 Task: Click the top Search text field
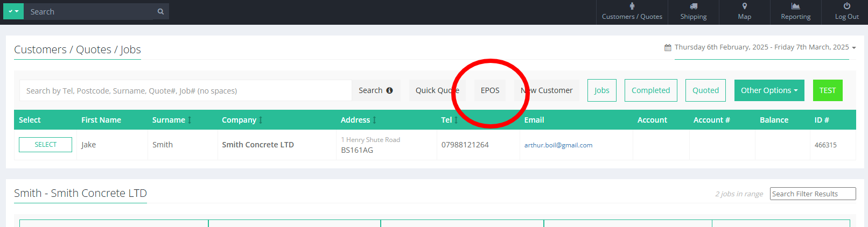(x=89, y=11)
